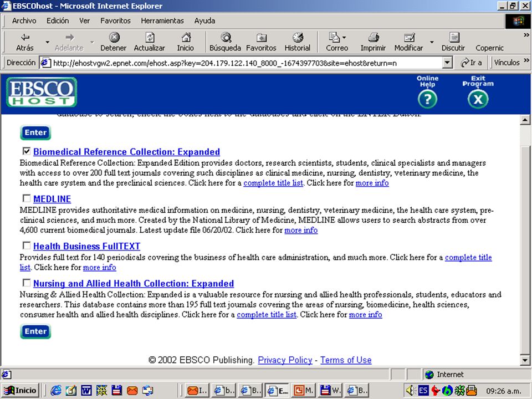Open the MEDLINE database link
Image resolution: width=532 pixels, height=399 pixels.
(52, 199)
